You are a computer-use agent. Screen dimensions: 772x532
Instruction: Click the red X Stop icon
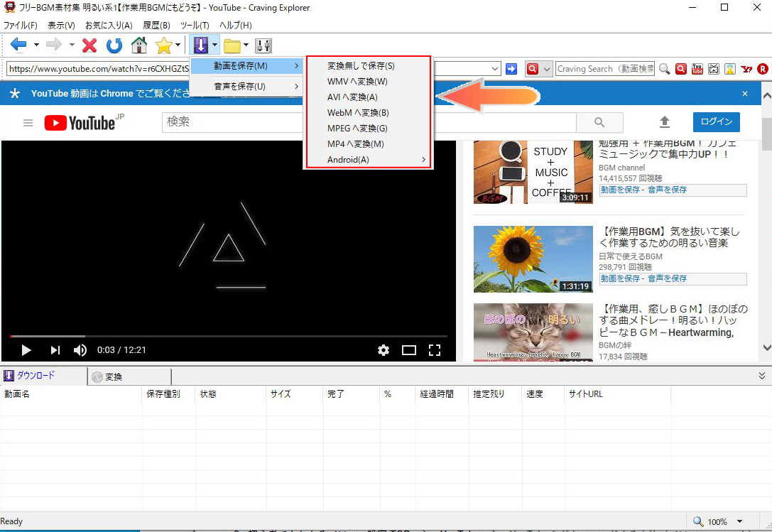click(x=89, y=45)
